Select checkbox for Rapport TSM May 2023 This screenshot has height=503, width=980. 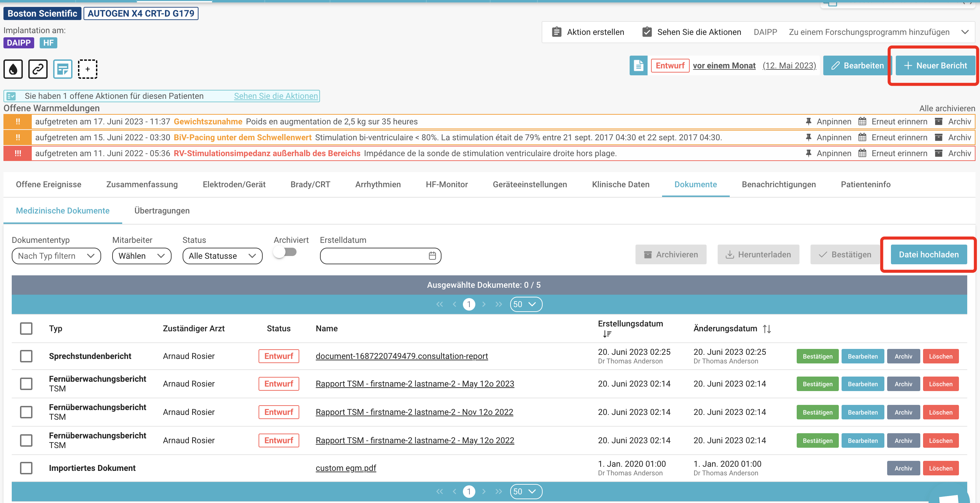26,384
